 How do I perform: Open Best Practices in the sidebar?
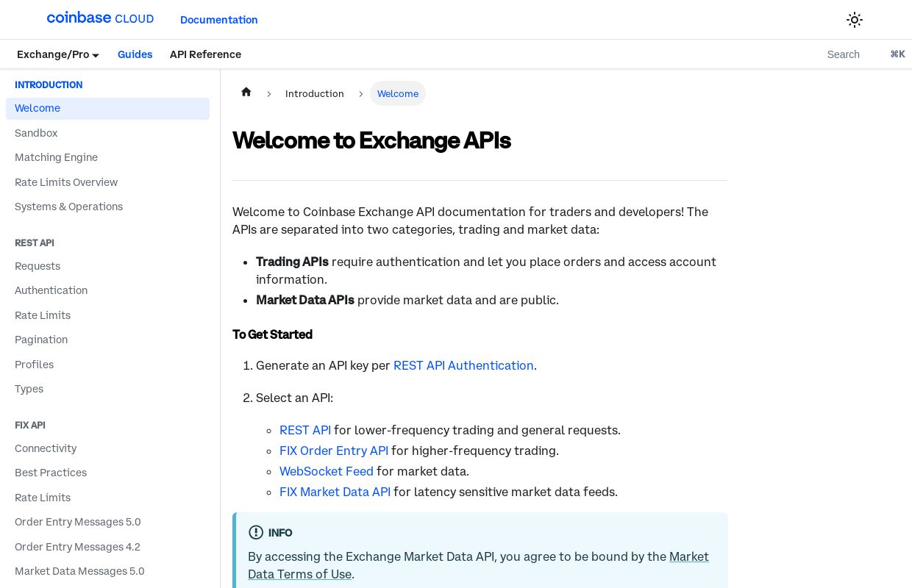(x=107, y=473)
